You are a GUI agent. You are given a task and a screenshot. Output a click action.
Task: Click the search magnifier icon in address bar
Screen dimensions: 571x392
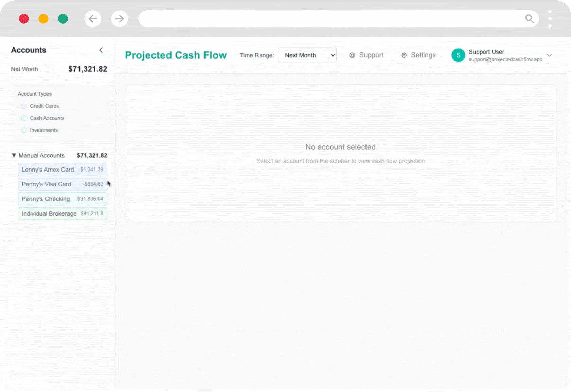[529, 19]
